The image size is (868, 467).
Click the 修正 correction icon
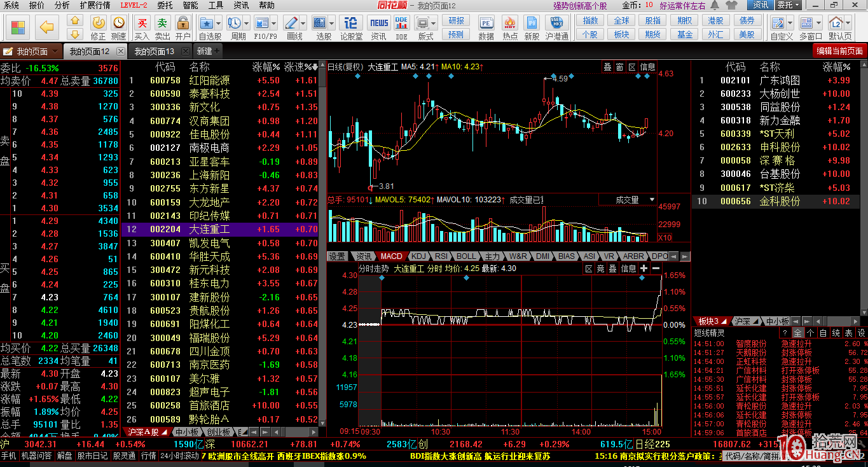[98, 24]
